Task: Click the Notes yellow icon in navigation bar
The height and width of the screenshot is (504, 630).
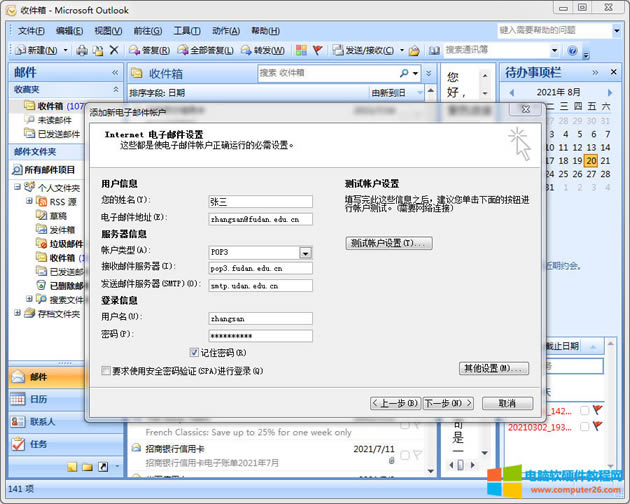Action: 72,467
